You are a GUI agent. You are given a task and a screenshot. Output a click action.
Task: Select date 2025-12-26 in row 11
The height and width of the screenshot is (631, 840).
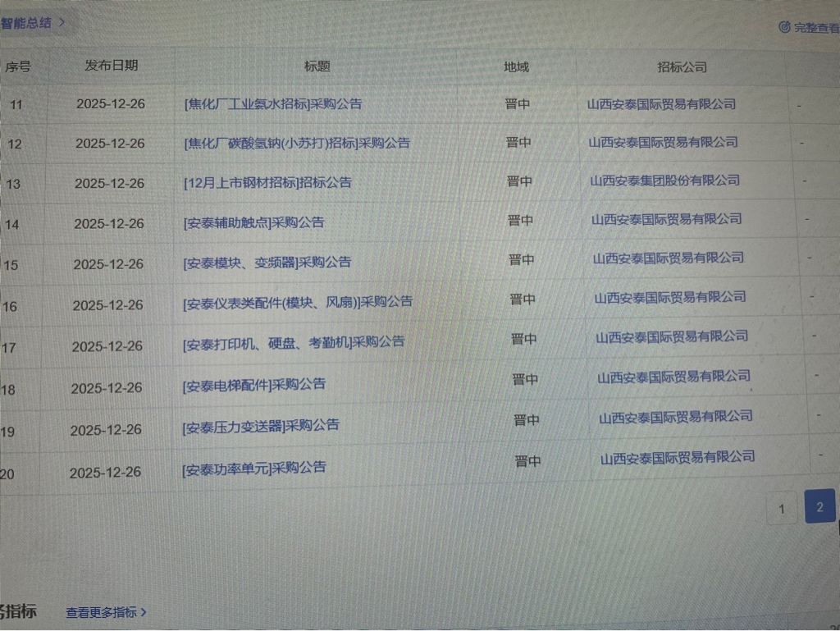(111, 103)
